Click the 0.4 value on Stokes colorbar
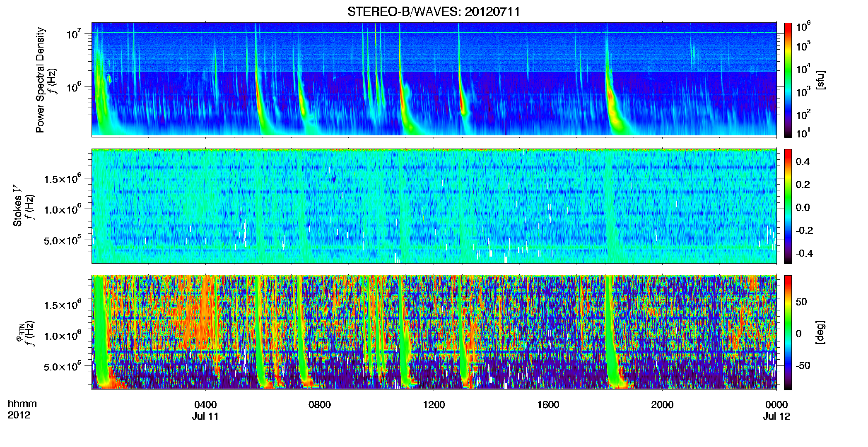The width and height of the screenshot is (868, 447). pos(803,162)
